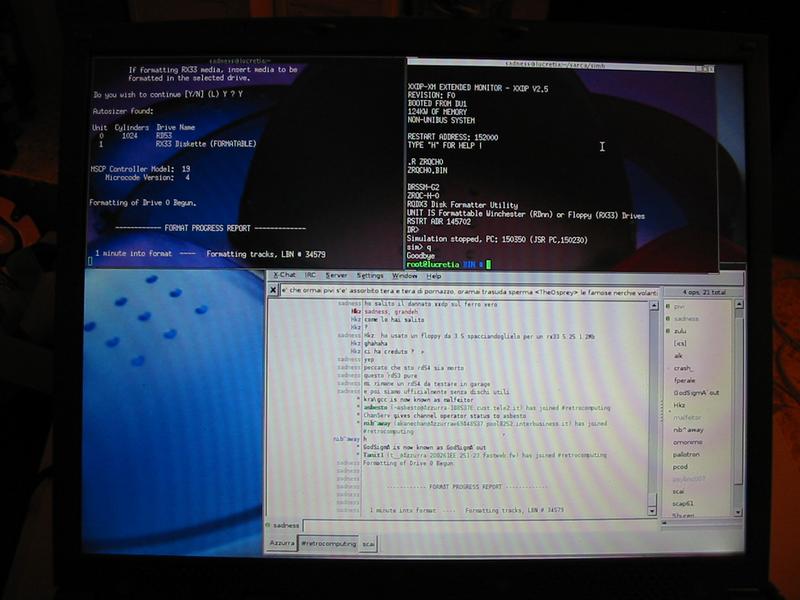The image size is (800, 600).
Task: Select user Hkz in the user list
Action: pos(679,405)
